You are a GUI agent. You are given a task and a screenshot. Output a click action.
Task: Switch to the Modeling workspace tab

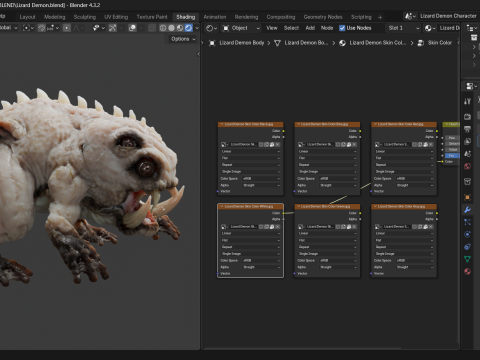pyautogui.click(x=55, y=17)
